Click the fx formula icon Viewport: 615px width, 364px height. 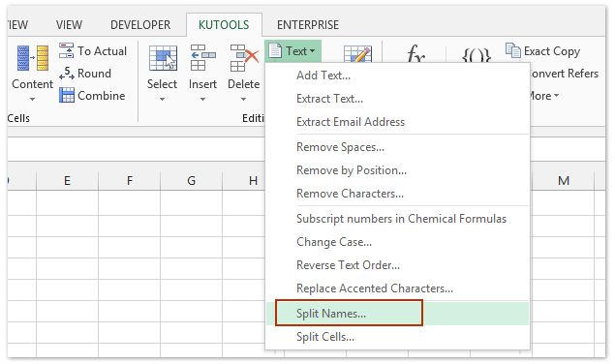pyautogui.click(x=415, y=53)
